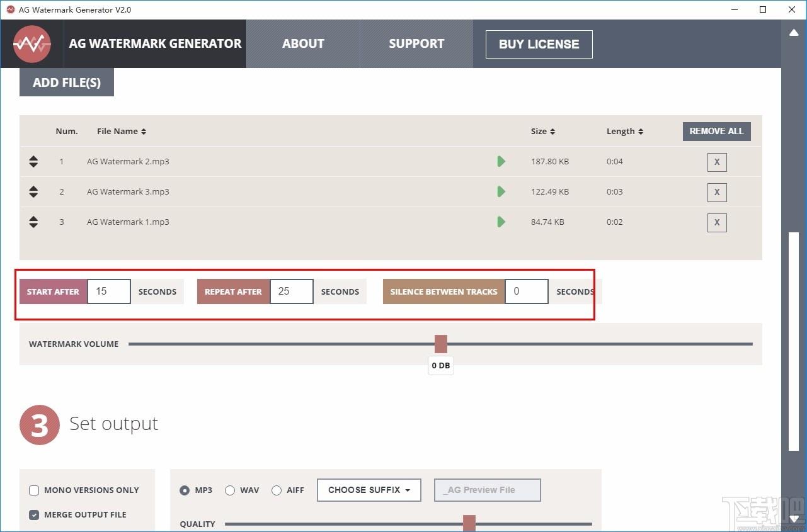Select WAV output format
This screenshot has width=807, height=532.
point(230,490)
